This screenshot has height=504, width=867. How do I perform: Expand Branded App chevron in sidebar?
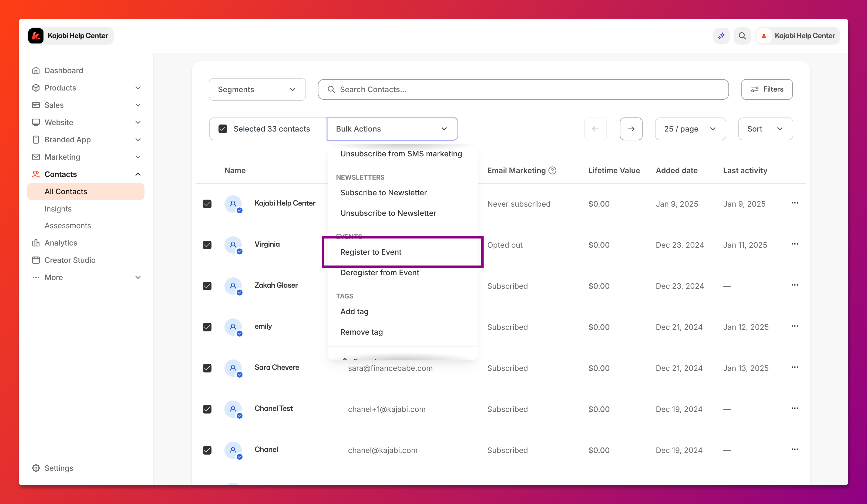tap(138, 140)
